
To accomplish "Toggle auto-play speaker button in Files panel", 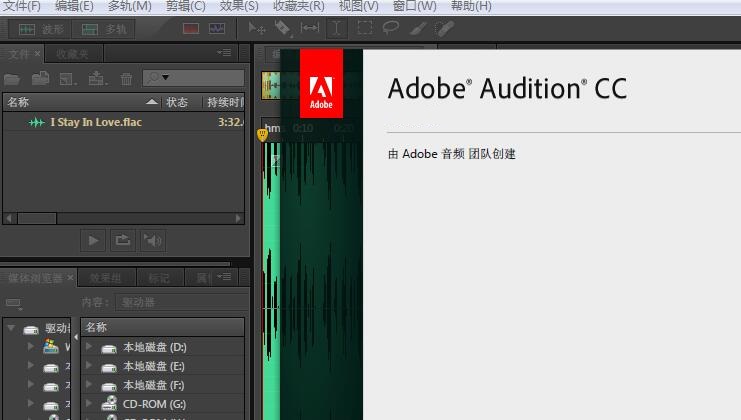I will tap(153, 241).
